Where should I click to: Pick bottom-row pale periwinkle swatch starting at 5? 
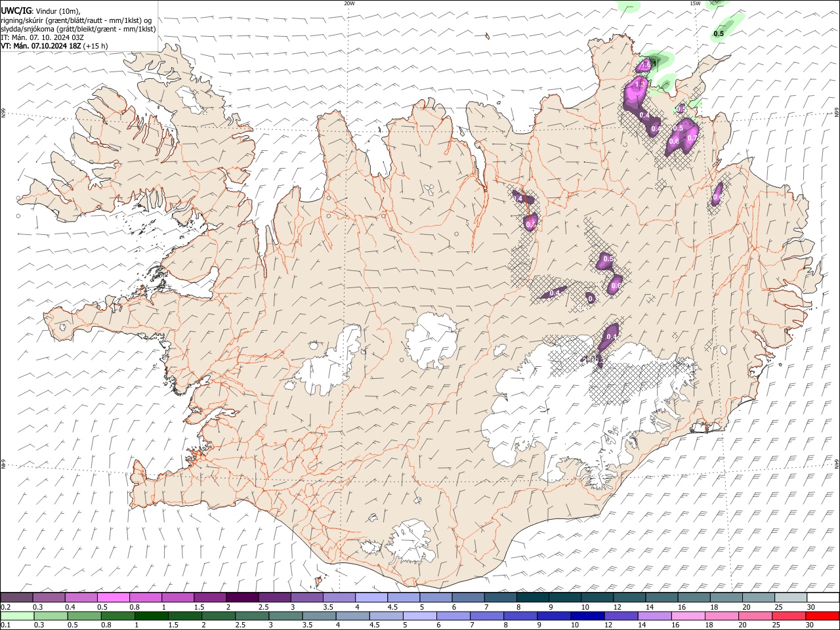[x=419, y=616]
